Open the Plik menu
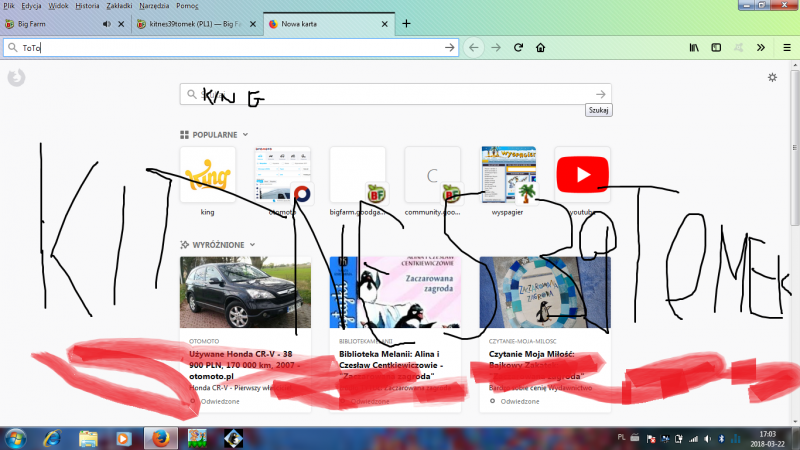800x450 pixels. point(9,6)
